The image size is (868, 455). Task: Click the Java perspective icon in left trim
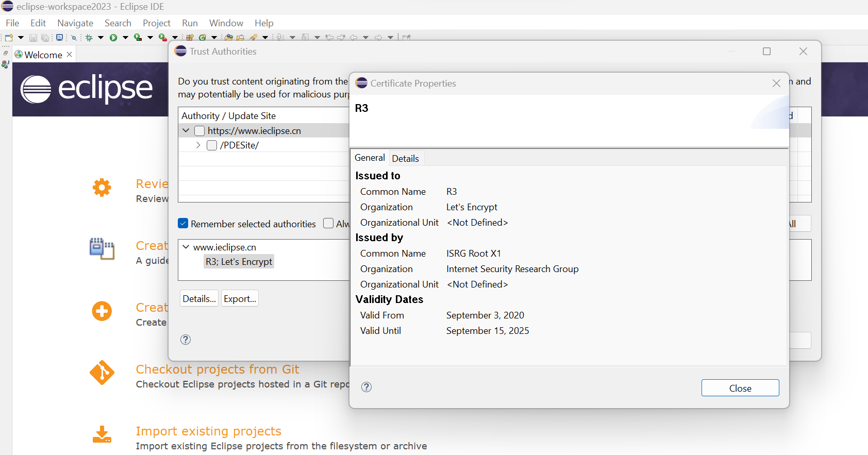tap(5, 64)
